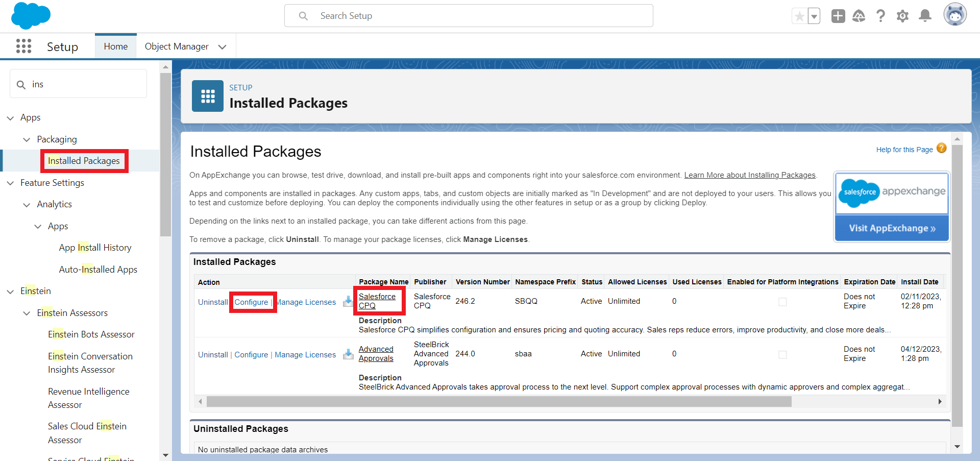This screenshot has height=461, width=980.
Task: Open App Install History
Action: (x=95, y=248)
